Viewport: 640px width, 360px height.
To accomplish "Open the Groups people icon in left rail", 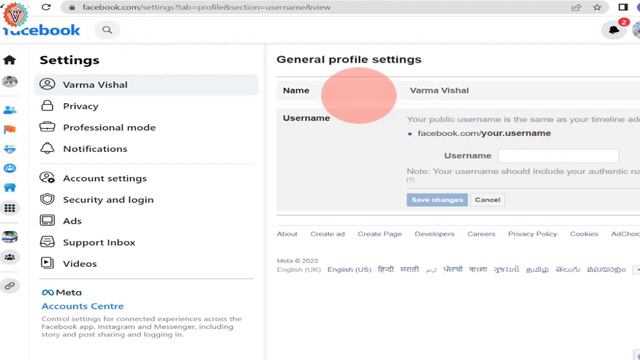I will 10,257.
